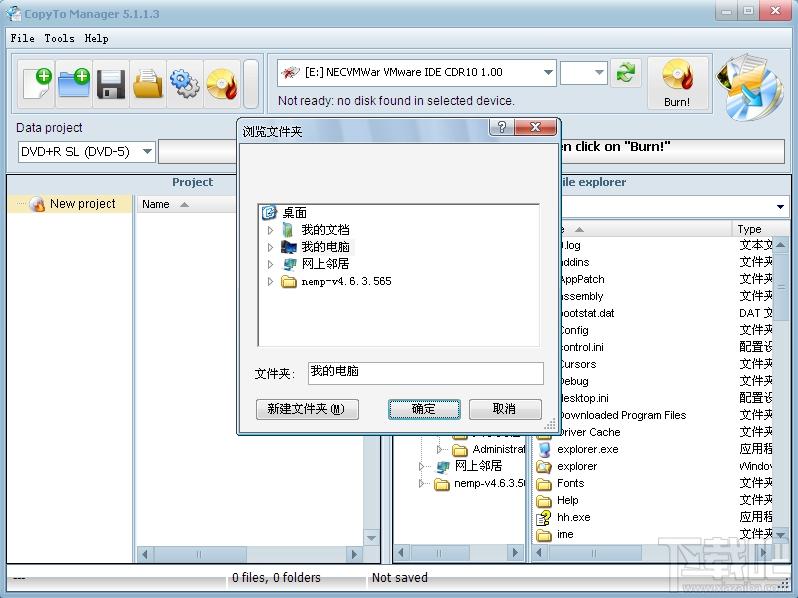Open the Tools menu
The height and width of the screenshot is (598, 798).
tap(59, 38)
